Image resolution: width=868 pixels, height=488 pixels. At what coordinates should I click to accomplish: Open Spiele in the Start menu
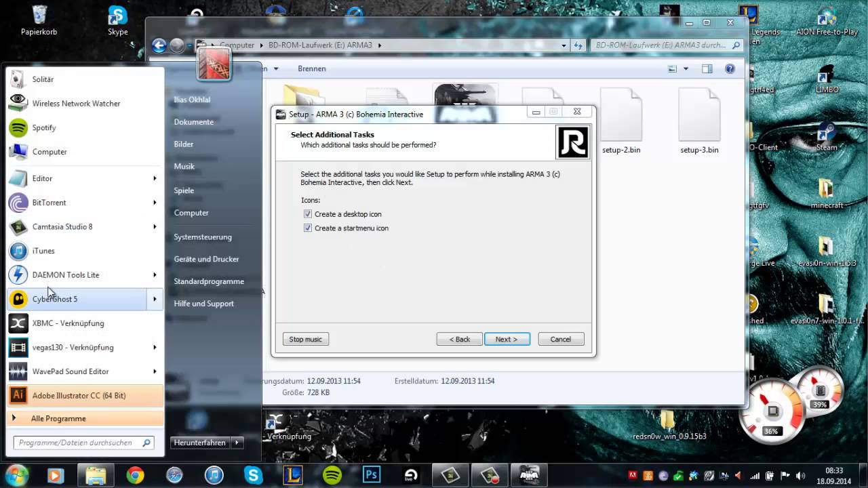point(183,190)
